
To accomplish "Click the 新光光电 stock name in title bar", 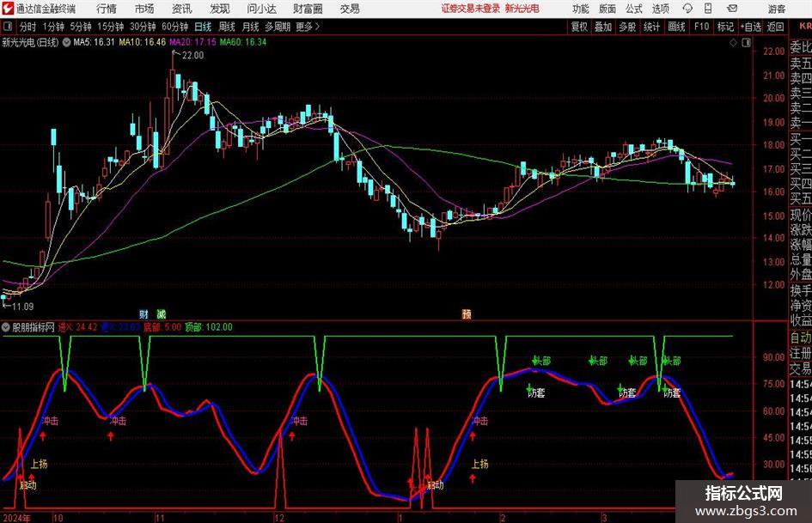I will tap(522, 9).
